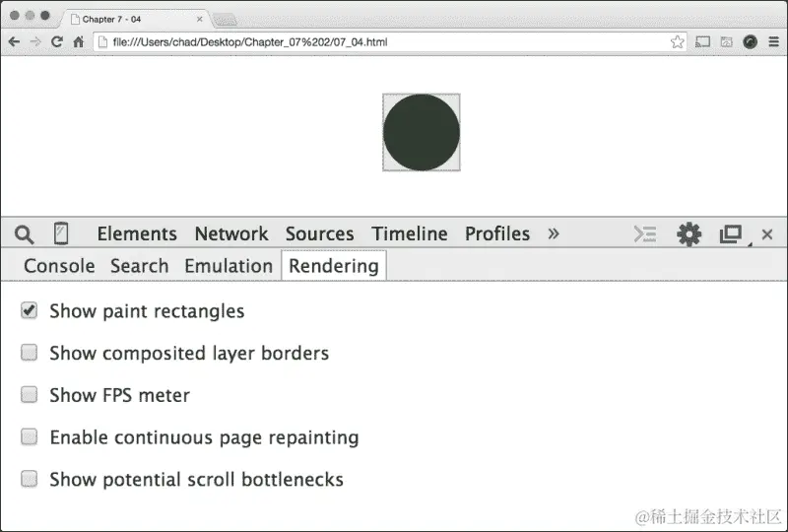Click the dark circle on the page

[x=422, y=132]
